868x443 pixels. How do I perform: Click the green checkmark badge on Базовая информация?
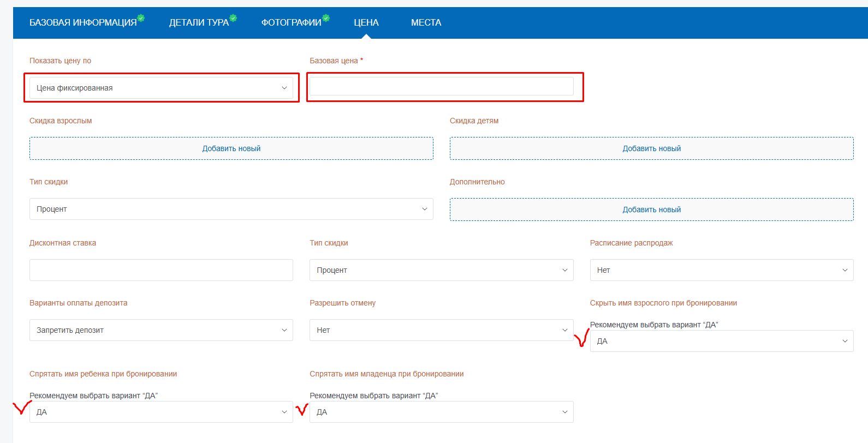click(141, 18)
